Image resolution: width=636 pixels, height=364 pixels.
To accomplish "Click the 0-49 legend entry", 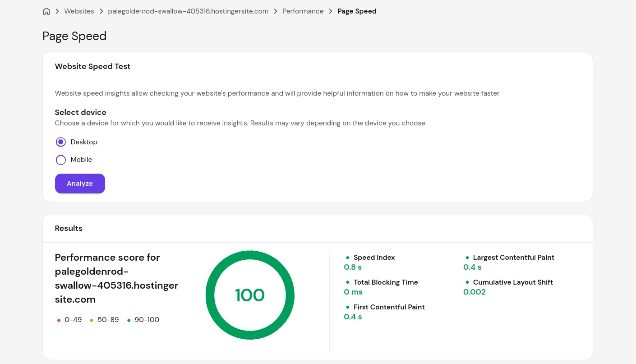I will (69, 320).
